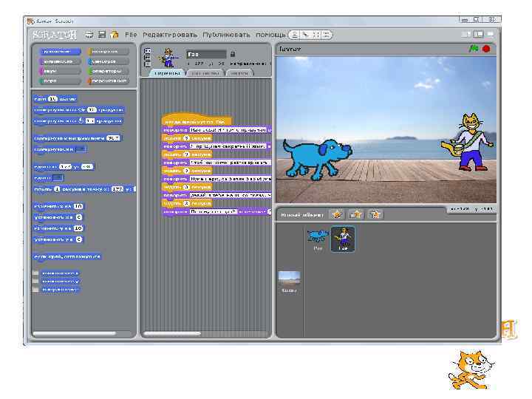This screenshot has height=399, width=532.
Task: Click the orange hat block in script
Action: click(197, 120)
